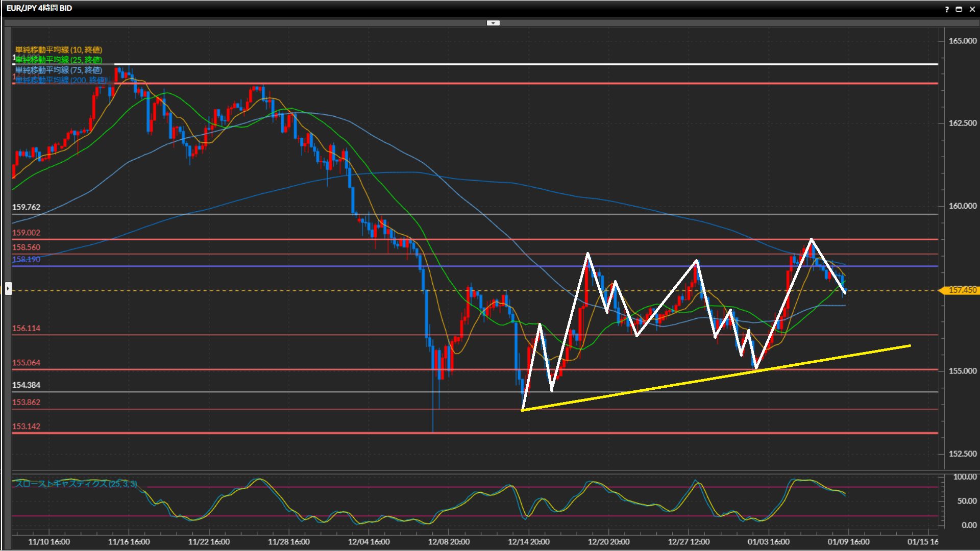Click the EUR/JPY 4時間 BID title
The image size is (980, 551).
pos(39,8)
